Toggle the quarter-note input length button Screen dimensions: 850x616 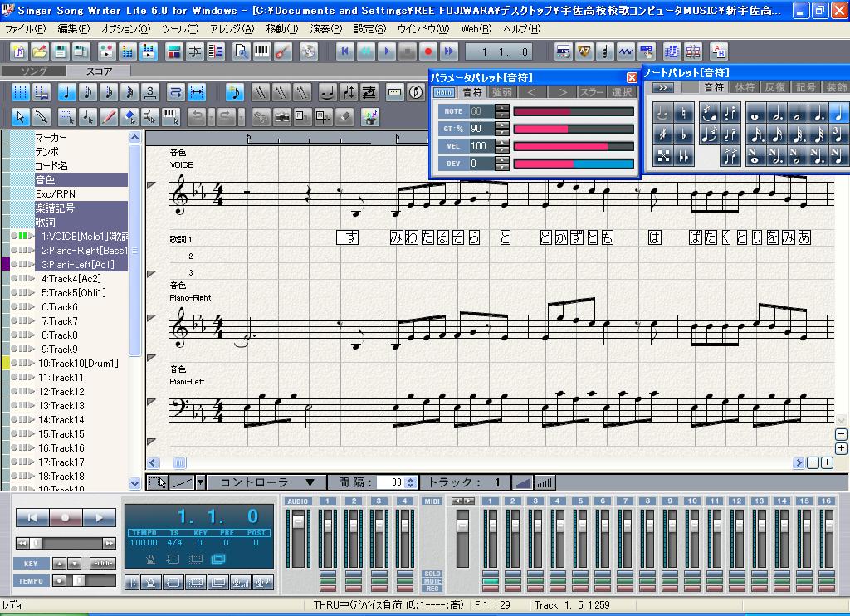click(67, 92)
